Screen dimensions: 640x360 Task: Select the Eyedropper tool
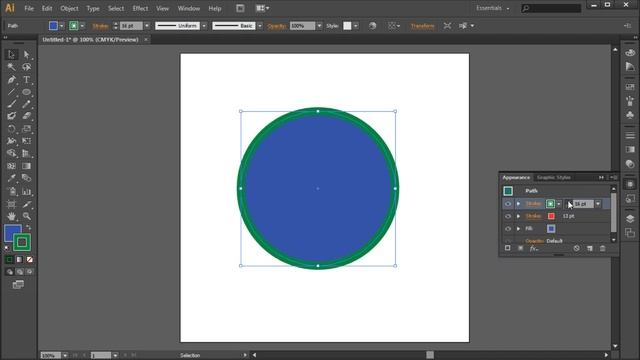pyautogui.click(x=11, y=178)
